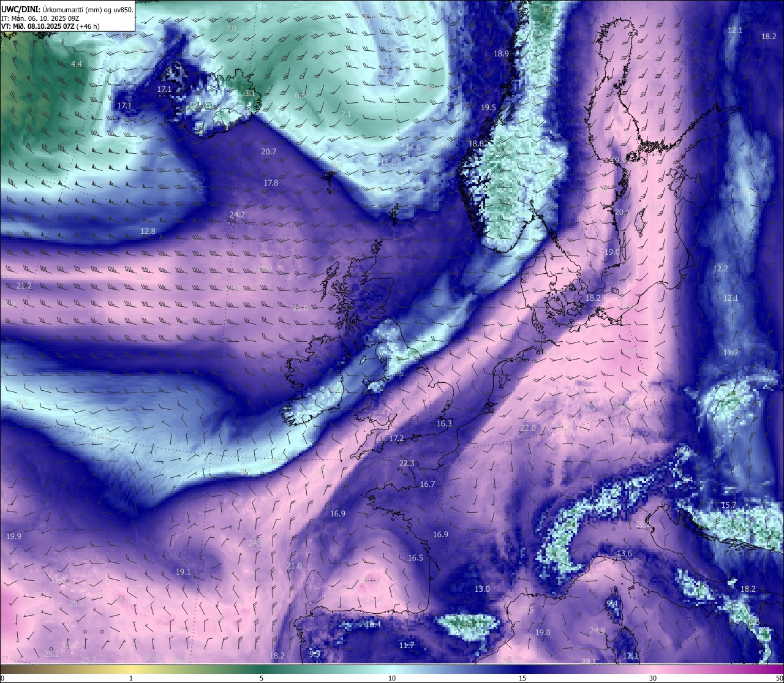Image resolution: width=784 pixels, height=683 pixels.
Task: Click the map value 20.1
Action: (x=622, y=212)
